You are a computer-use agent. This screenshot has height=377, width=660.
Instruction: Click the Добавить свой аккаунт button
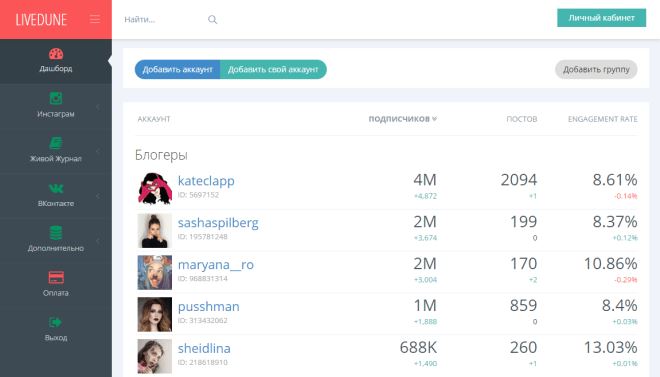(273, 69)
